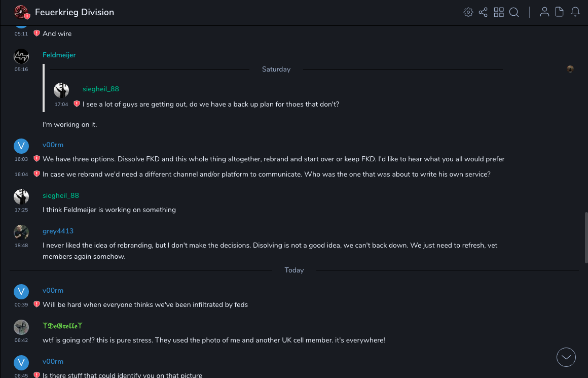Viewport: 588px width, 378px height.
Task: Click the scroll-to-bottom arrow button
Action: pyautogui.click(x=566, y=357)
